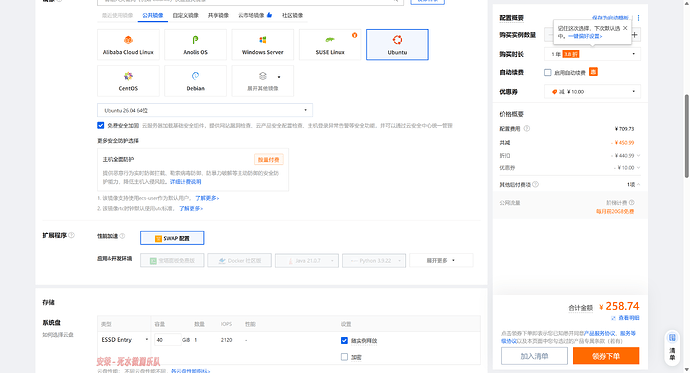Enable the 加密 encryption checkbox
This screenshot has width=690, height=373.
344,357
